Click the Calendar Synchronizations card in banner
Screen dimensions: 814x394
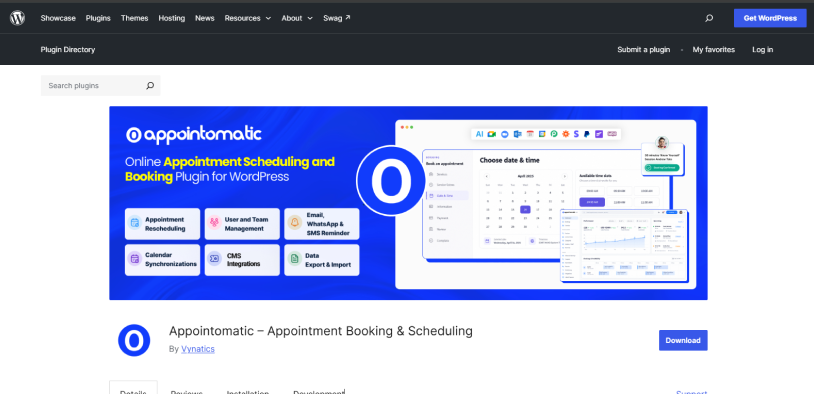point(162,260)
